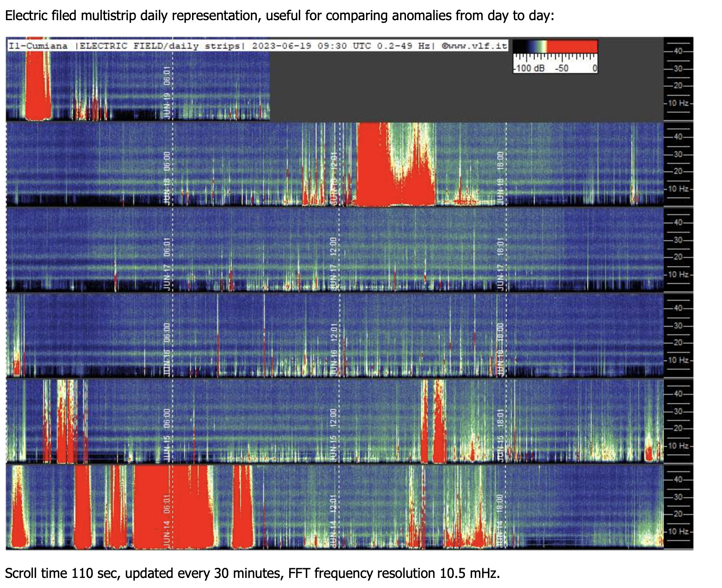Click the 'I1-Cumiana' label in spectrogram header
The height and width of the screenshot is (588, 722).
click(38, 46)
